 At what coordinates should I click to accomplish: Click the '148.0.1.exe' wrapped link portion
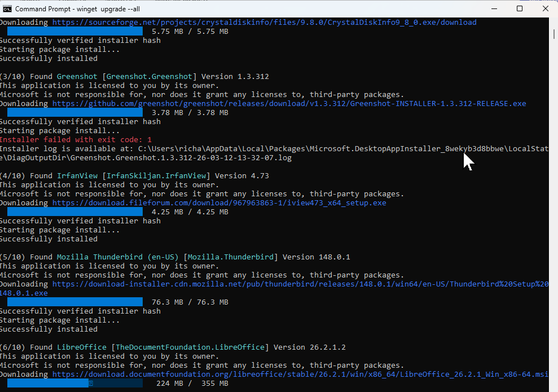[x=24, y=293]
